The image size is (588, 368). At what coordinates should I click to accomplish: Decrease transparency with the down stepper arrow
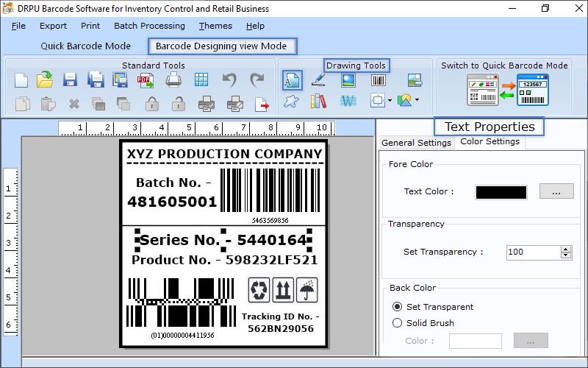tap(566, 255)
